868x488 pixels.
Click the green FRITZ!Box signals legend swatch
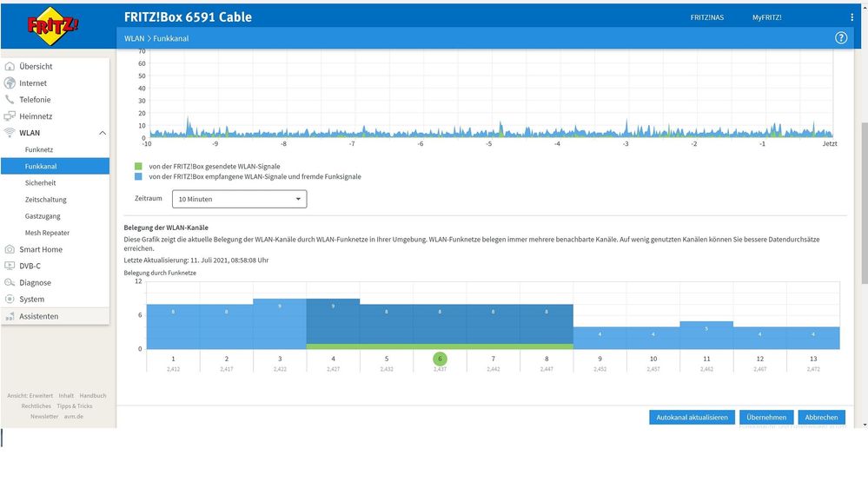click(138, 166)
